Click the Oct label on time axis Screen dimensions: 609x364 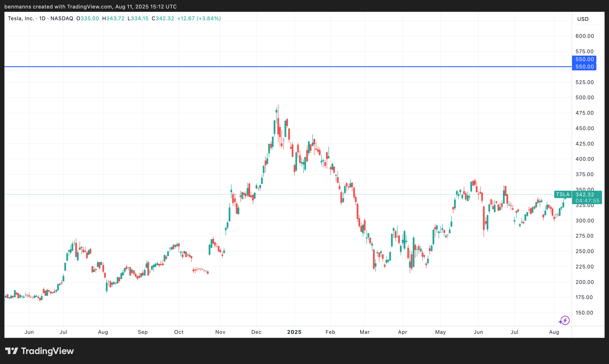(x=179, y=332)
